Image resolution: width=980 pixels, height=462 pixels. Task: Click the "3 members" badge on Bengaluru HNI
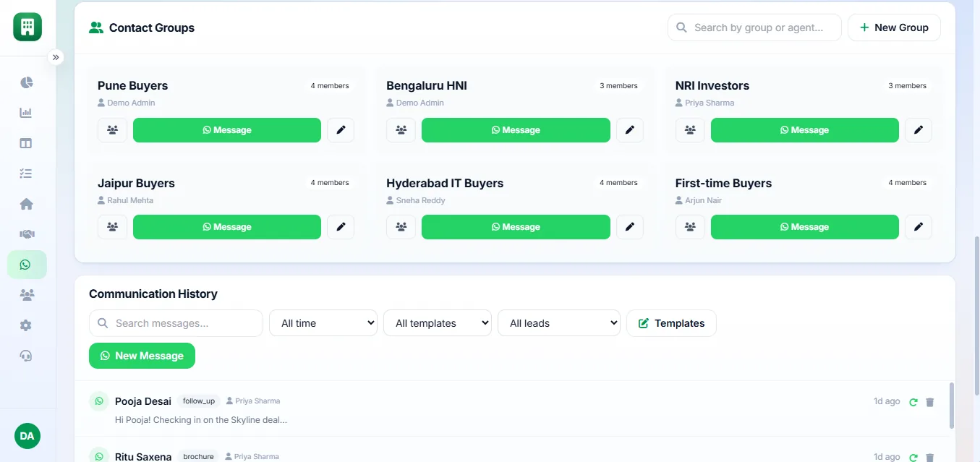point(618,85)
